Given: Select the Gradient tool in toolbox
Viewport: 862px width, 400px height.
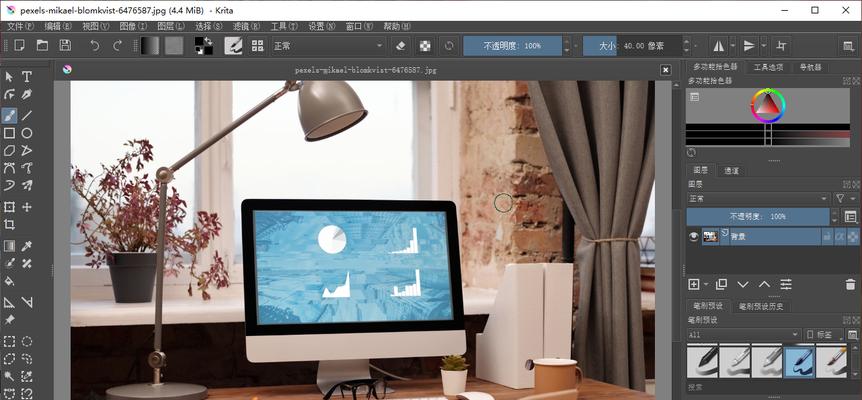Looking at the screenshot, I should point(9,246).
